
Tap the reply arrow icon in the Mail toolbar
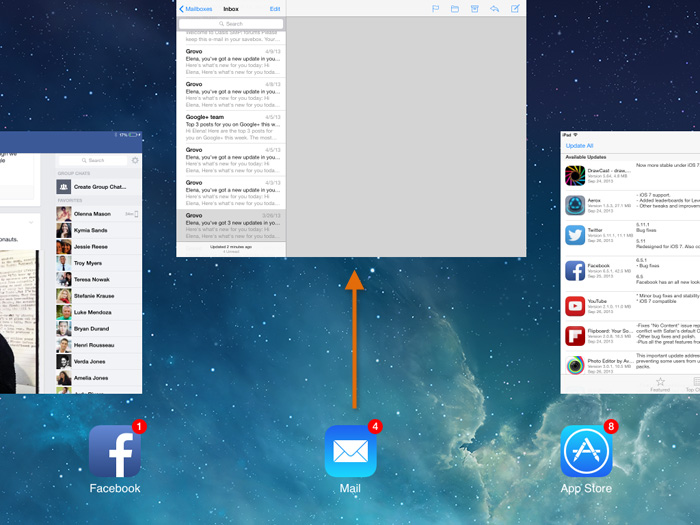[x=494, y=9]
